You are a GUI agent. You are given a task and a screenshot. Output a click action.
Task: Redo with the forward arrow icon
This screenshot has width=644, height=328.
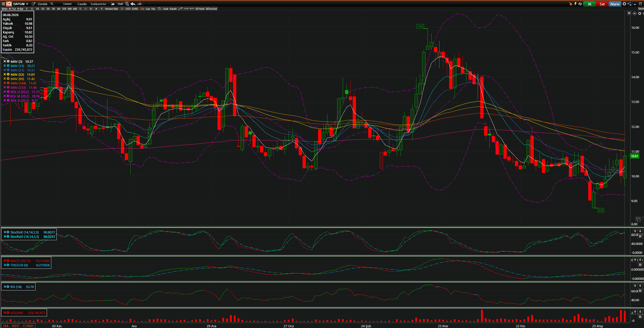coord(139,4)
